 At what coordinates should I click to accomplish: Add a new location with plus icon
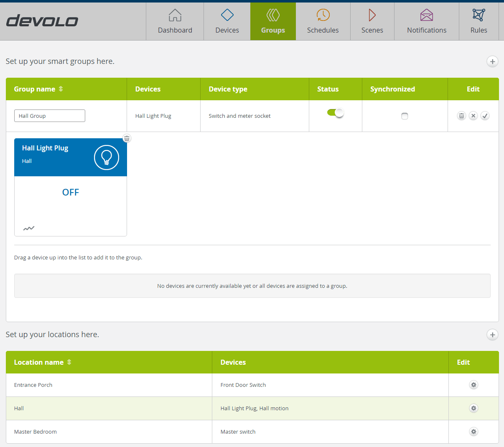point(492,335)
